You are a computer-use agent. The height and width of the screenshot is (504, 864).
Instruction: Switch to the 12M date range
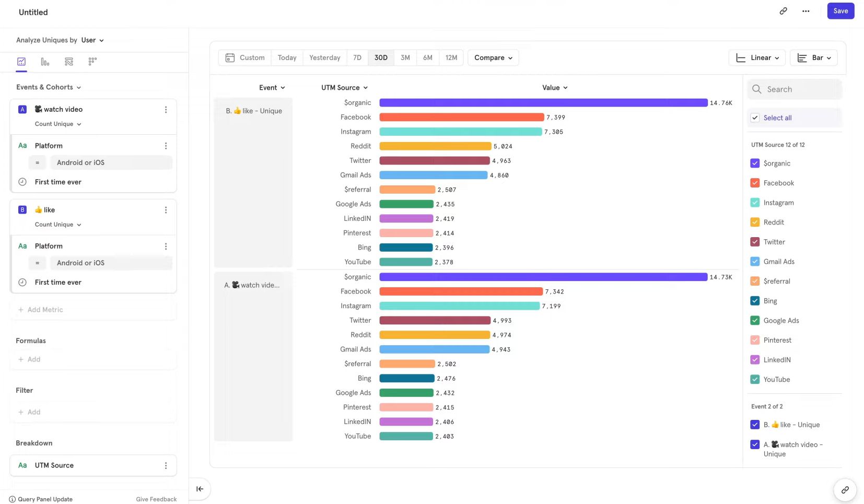[x=451, y=58]
